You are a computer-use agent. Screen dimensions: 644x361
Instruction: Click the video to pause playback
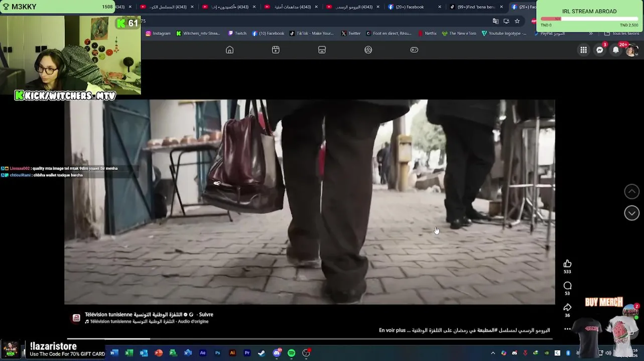click(310, 202)
